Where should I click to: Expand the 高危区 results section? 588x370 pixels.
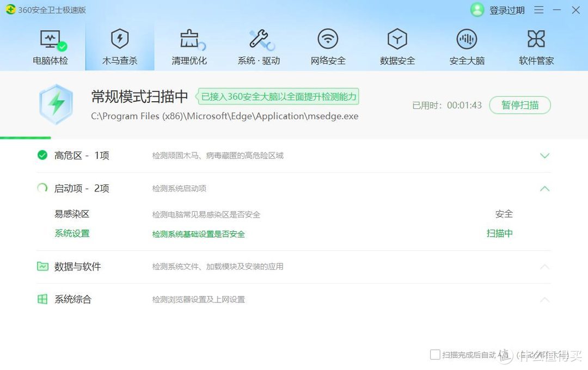tap(544, 156)
